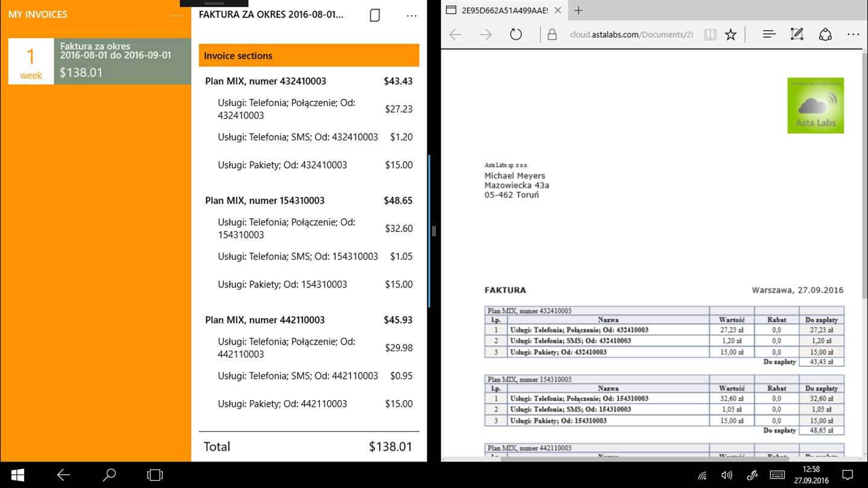Viewport: 868px width, 488px height.
Task: Open the Windows Start button
Action: (x=17, y=475)
